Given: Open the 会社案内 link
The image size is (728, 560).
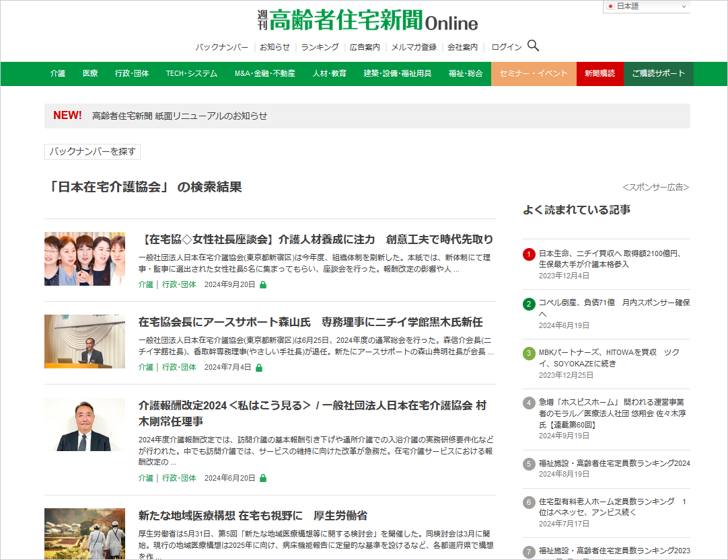Looking at the screenshot, I should point(462,47).
